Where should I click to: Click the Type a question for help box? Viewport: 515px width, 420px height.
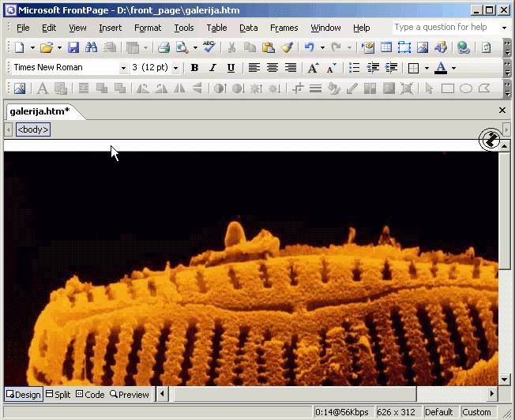click(x=445, y=27)
